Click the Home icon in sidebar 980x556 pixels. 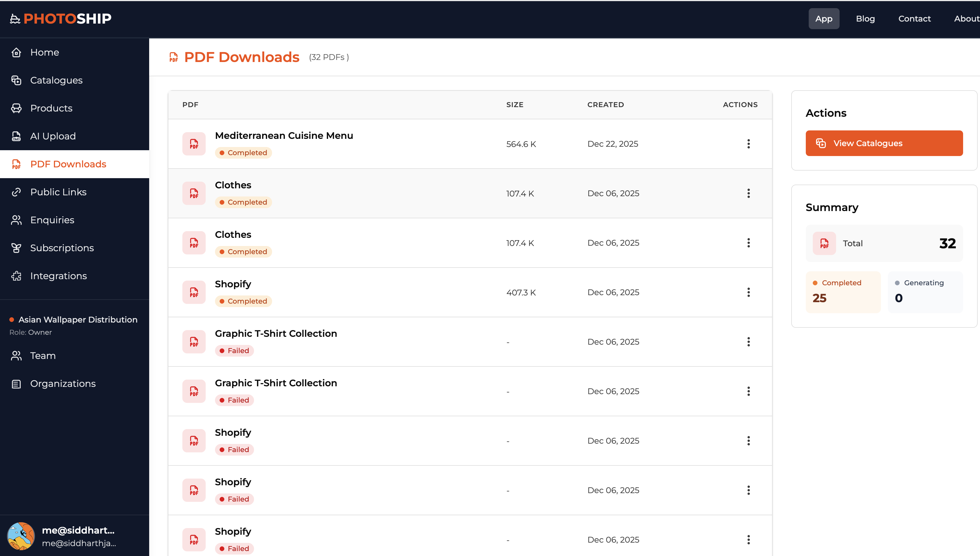[x=16, y=52]
